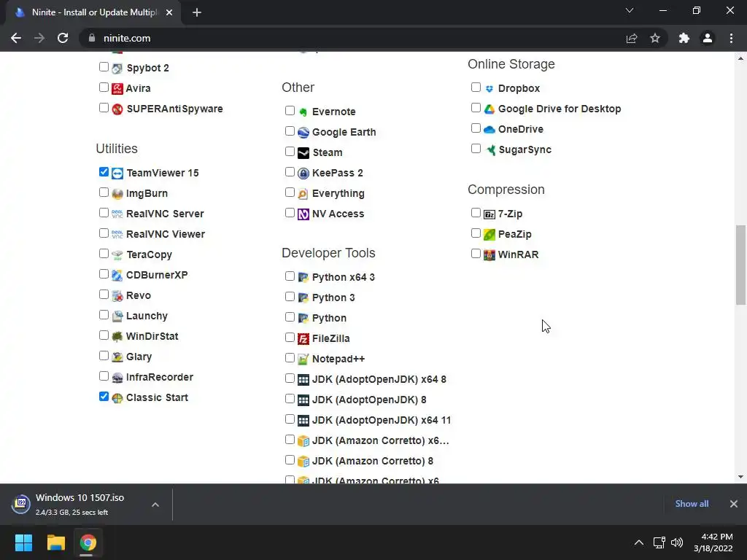
Task: Click the JDK (Amazon Corretto) 8 label
Action: tap(373, 461)
